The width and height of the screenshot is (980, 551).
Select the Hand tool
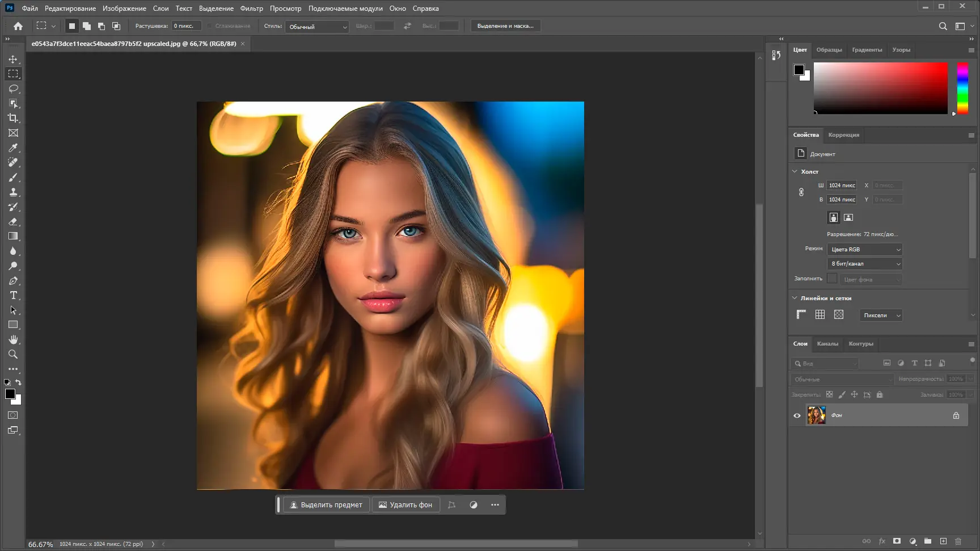[14, 339]
